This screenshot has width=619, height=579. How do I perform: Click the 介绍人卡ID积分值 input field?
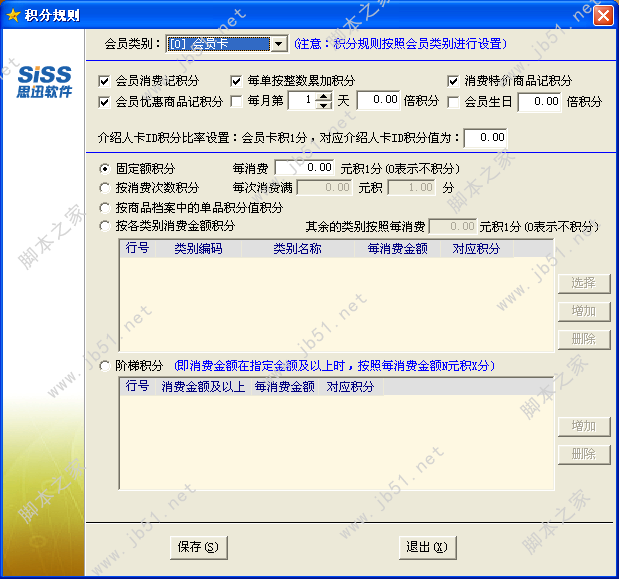[x=486, y=138]
